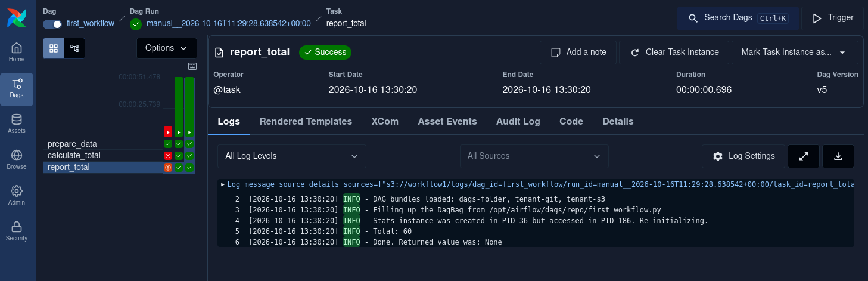The image size is (868, 281).
Task: Switch to the grid view icon
Action: pos(54,48)
